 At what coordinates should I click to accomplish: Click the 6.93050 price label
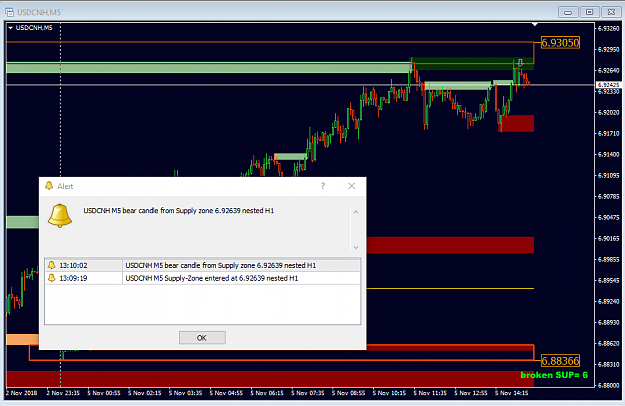[560, 43]
